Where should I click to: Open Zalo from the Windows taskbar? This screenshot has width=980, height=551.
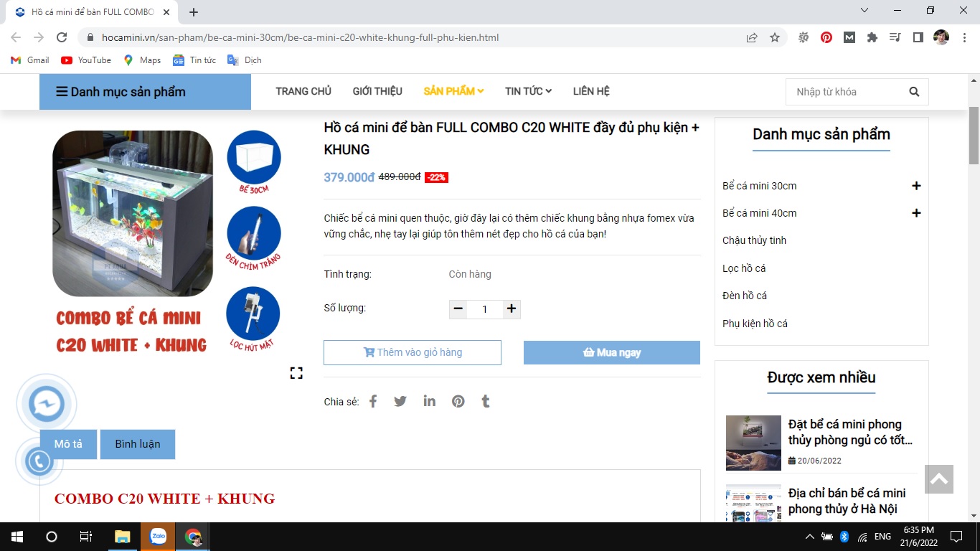click(158, 537)
